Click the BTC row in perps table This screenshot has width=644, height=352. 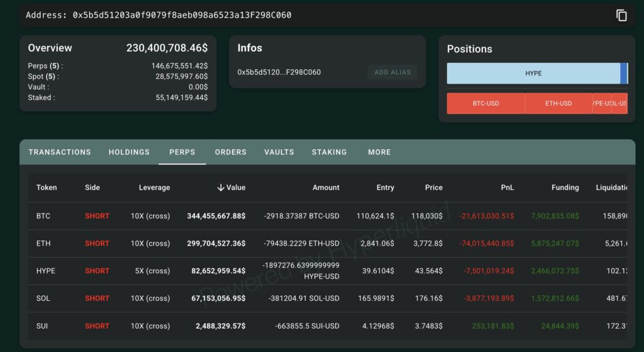[x=43, y=216]
